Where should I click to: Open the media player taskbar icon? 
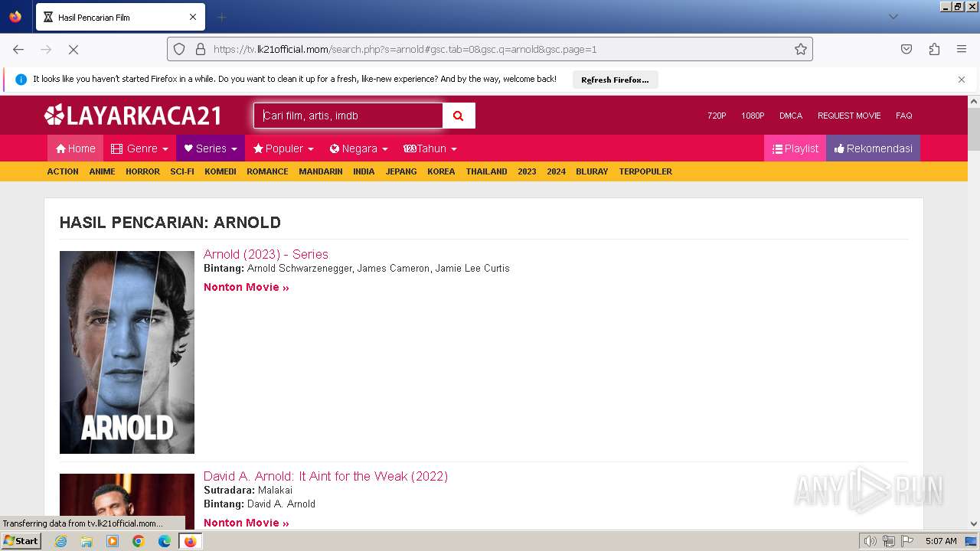[x=113, y=541]
